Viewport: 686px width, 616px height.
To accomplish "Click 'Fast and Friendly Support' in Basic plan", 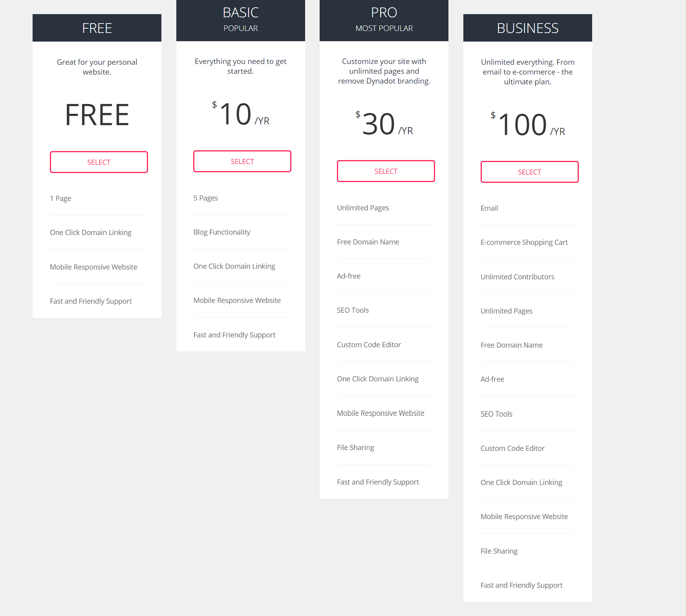I will (234, 335).
